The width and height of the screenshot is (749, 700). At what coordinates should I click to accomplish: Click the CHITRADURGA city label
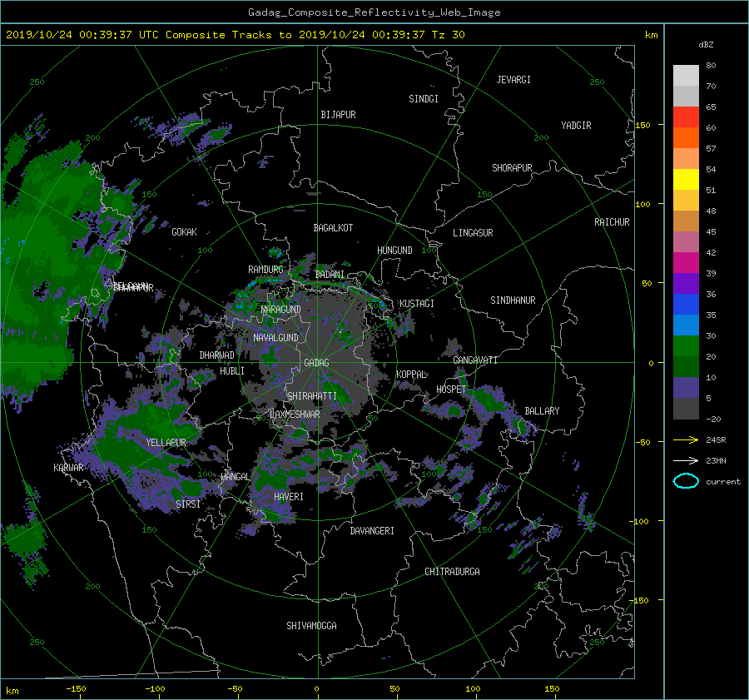coord(452,572)
